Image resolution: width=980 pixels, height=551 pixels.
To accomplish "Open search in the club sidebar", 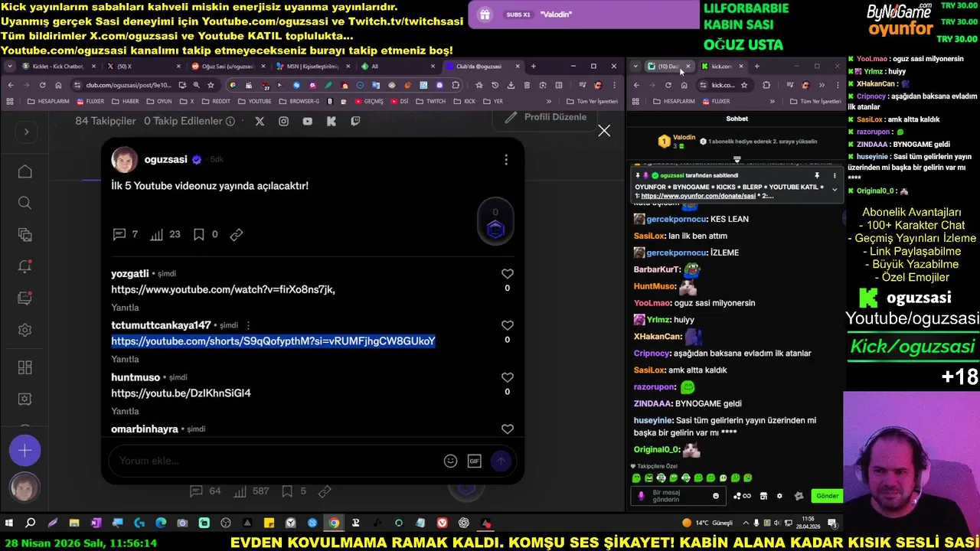I will click(x=24, y=203).
